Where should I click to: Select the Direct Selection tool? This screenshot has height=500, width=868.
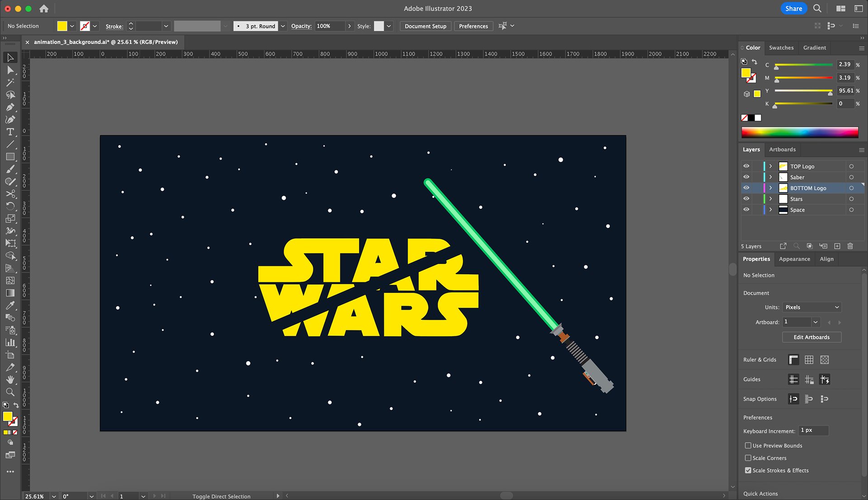coord(10,70)
